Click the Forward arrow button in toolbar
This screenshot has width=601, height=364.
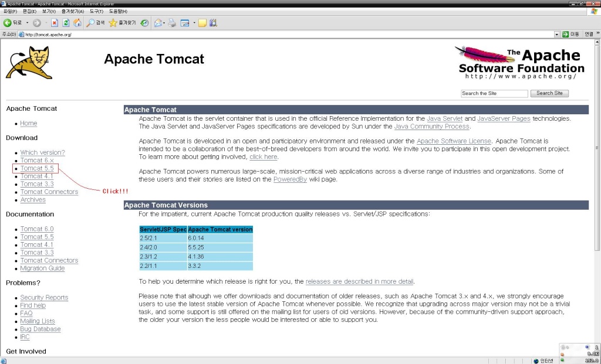[37, 23]
